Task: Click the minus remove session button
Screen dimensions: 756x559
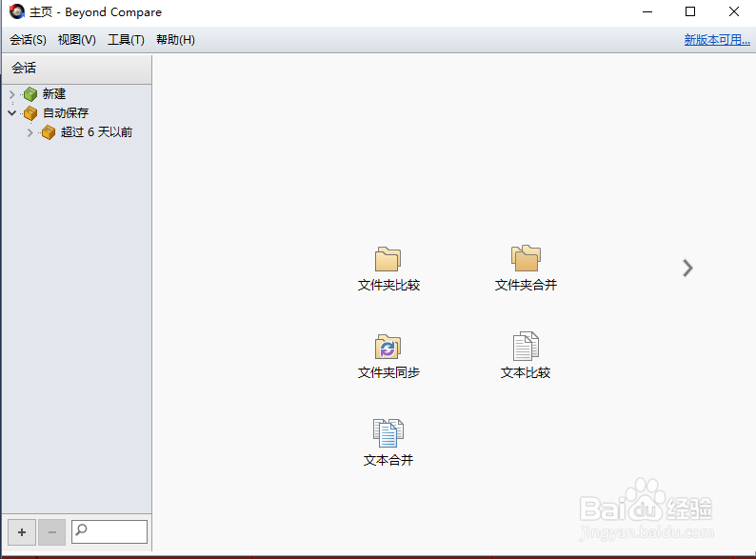Action: tap(52, 532)
